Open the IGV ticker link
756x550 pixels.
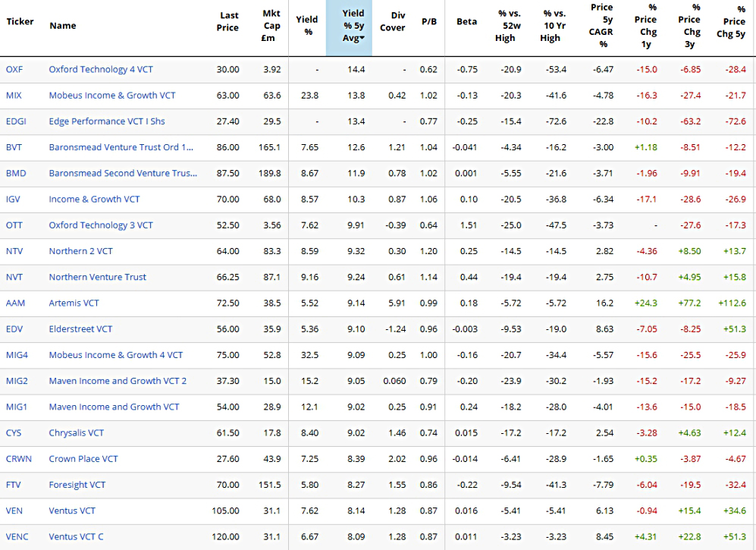(13, 200)
